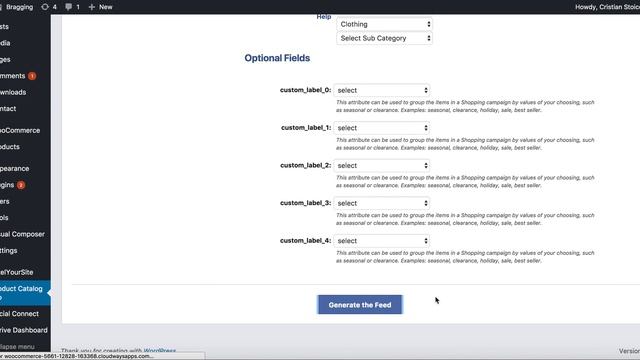
Task: Click the custom_label_4 field label
Action: tap(305, 240)
